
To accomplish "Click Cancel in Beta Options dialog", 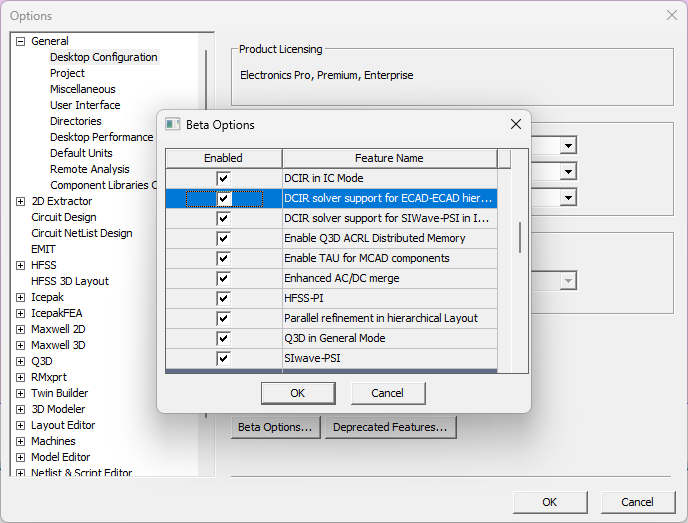I will pyautogui.click(x=387, y=393).
